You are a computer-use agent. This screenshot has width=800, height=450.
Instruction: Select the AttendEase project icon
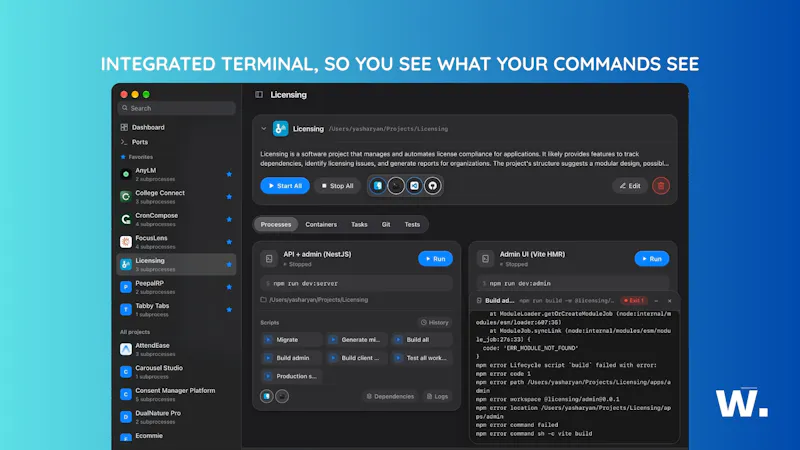(126, 349)
